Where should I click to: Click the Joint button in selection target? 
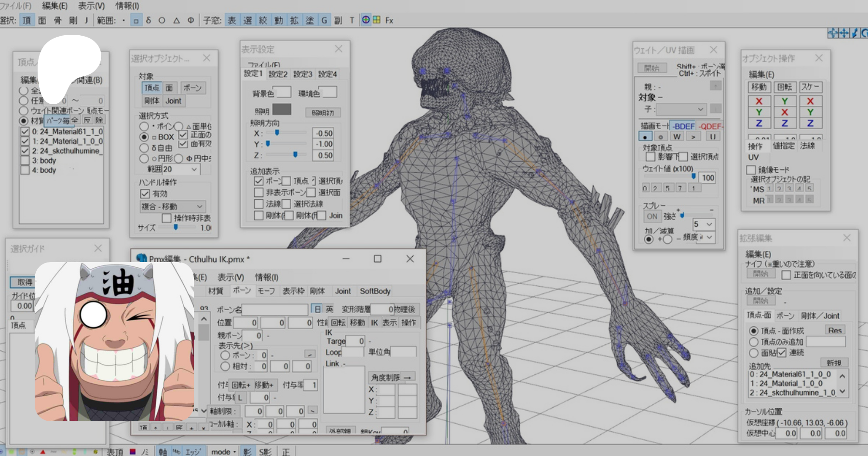point(173,101)
